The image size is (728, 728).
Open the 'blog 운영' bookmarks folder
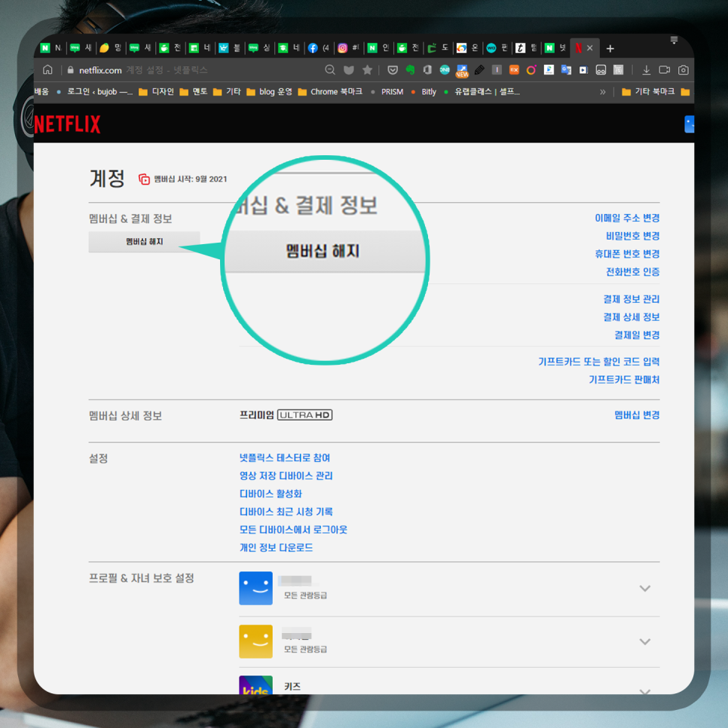[x=269, y=91]
